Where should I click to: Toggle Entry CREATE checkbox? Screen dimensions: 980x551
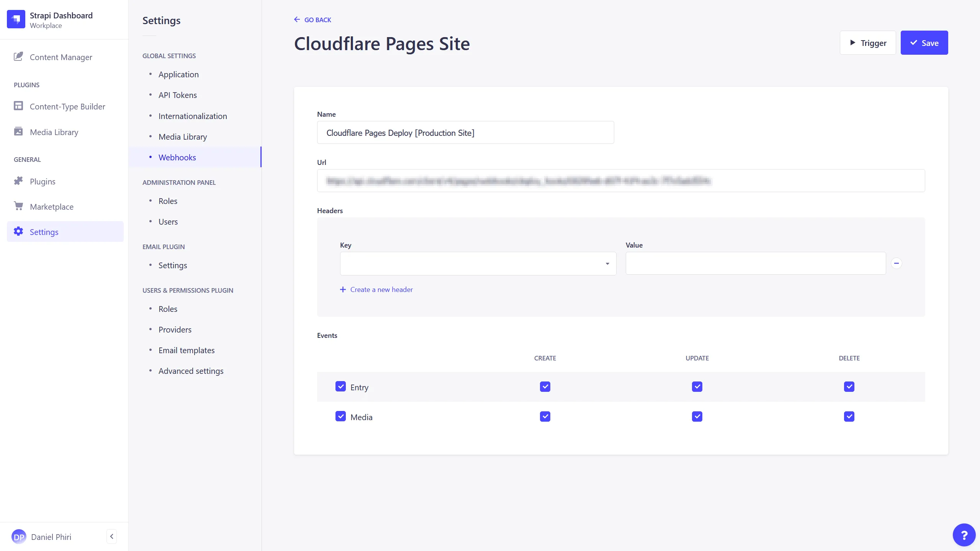click(x=545, y=386)
